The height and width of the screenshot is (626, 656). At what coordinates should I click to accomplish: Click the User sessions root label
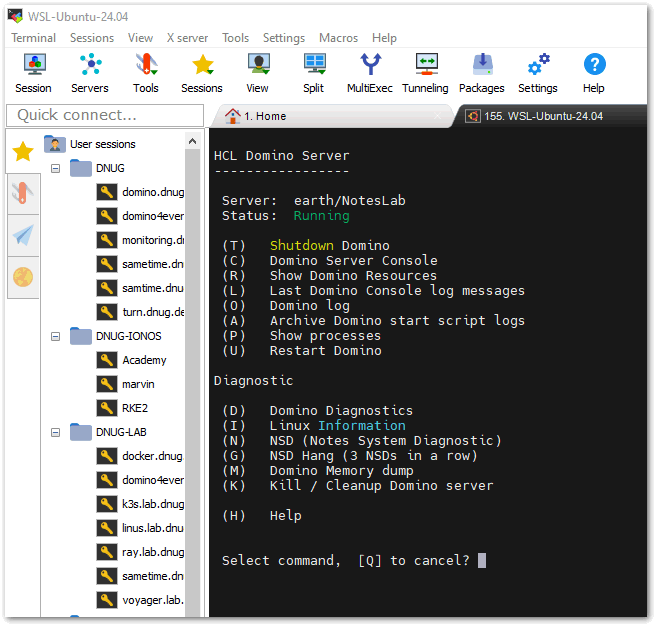pyautogui.click(x=103, y=144)
